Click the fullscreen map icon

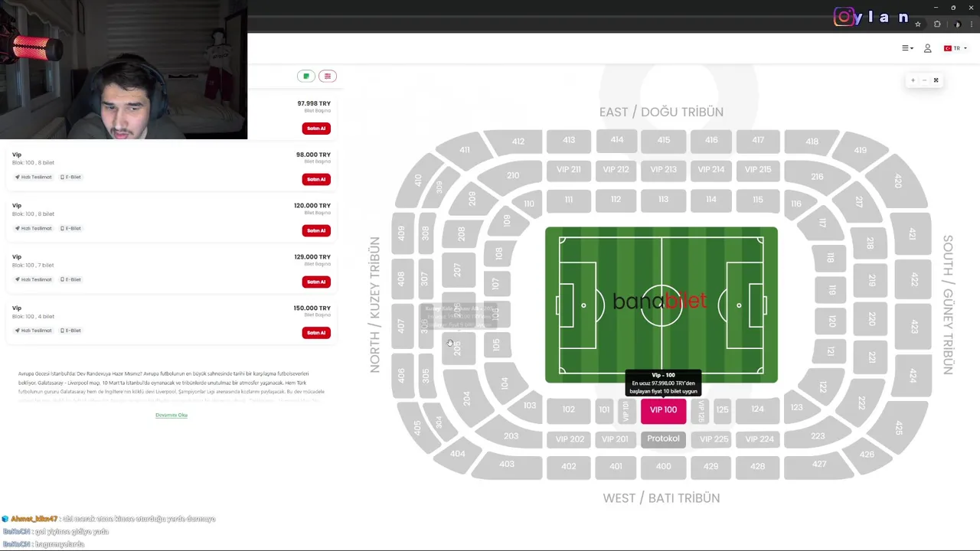(x=936, y=80)
